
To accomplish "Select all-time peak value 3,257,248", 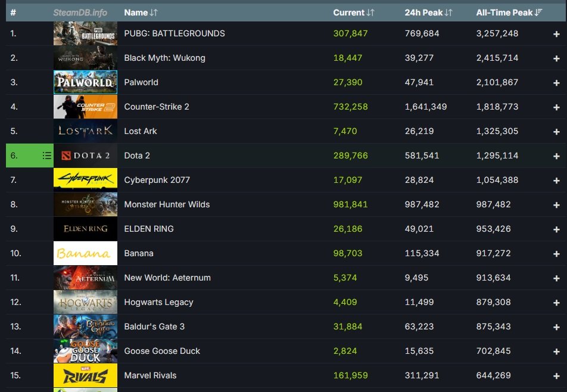I will [x=497, y=33].
